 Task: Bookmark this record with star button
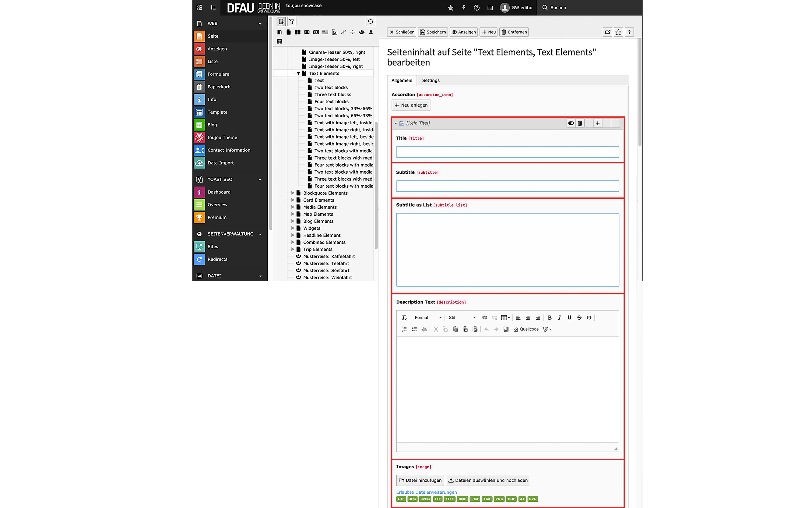(x=618, y=32)
